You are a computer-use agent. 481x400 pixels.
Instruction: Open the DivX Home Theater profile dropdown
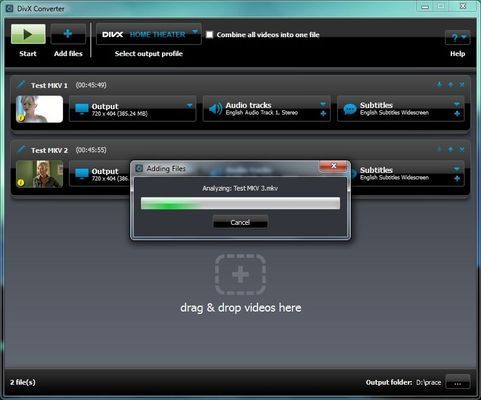pyautogui.click(x=149, y=34)
